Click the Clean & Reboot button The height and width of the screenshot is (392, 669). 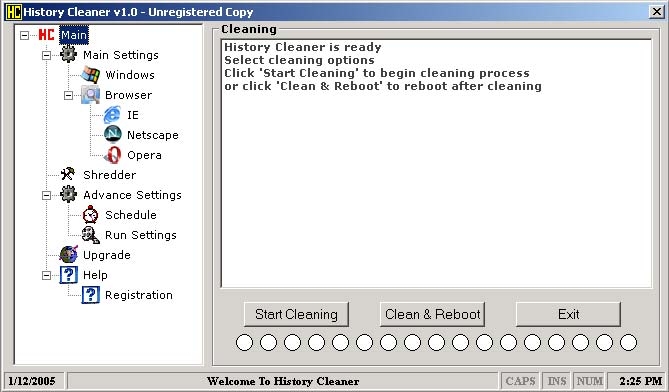tap(432, 314)
